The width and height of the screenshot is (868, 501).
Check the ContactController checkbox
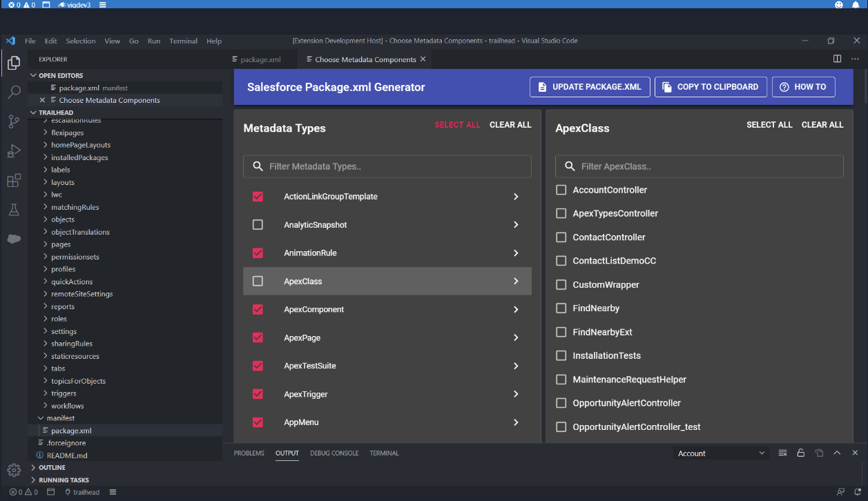561,237
